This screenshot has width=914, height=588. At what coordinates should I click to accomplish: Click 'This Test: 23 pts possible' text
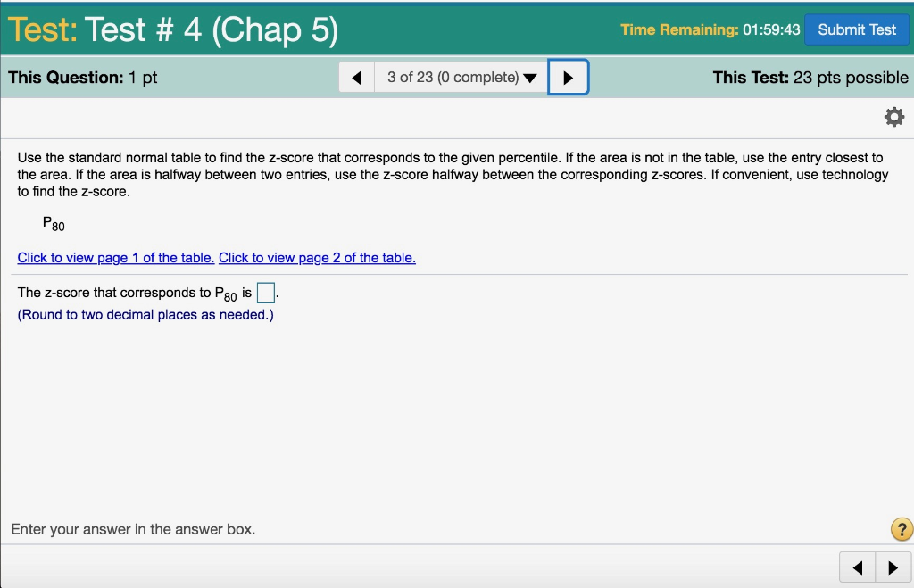point(810,78)
